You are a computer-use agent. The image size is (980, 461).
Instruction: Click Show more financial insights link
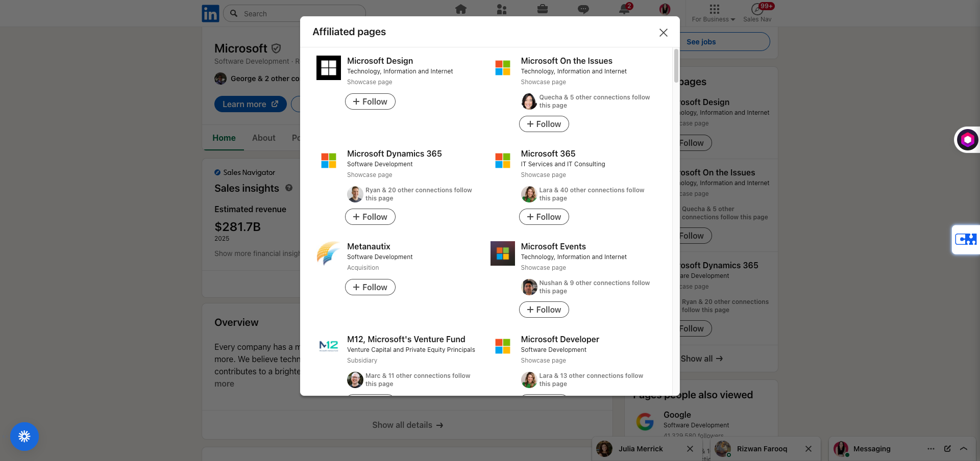pos(258,253)
